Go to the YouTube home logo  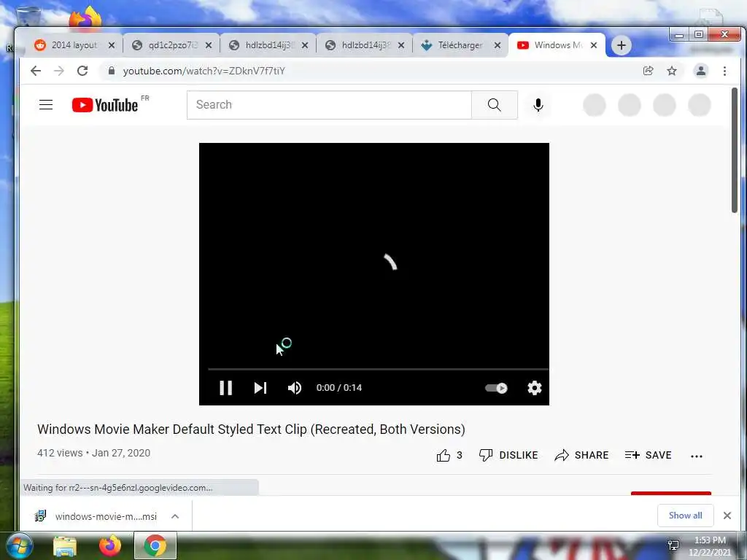(x=105, y=105)
